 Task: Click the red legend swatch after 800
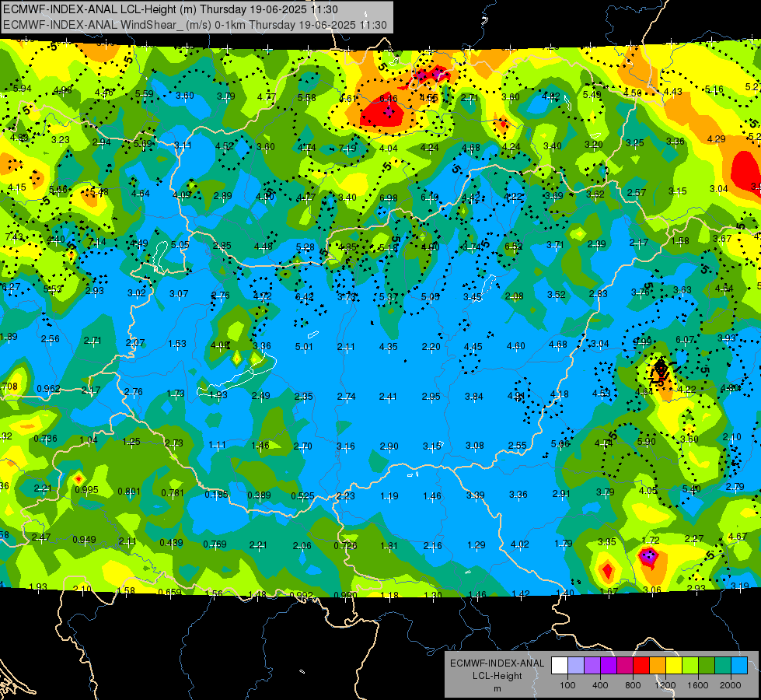[641, 666]
